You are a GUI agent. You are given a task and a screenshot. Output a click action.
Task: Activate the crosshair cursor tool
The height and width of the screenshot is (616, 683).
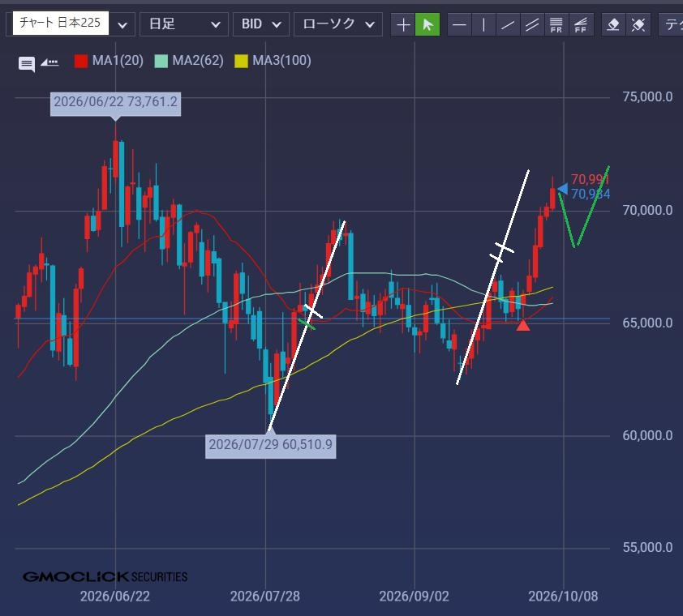click(x=403, y=24)
